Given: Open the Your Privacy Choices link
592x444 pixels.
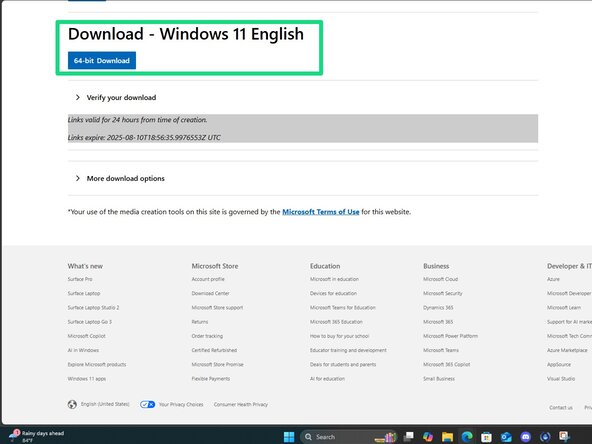Looking at the screenshot, I should tap(181, 404).
